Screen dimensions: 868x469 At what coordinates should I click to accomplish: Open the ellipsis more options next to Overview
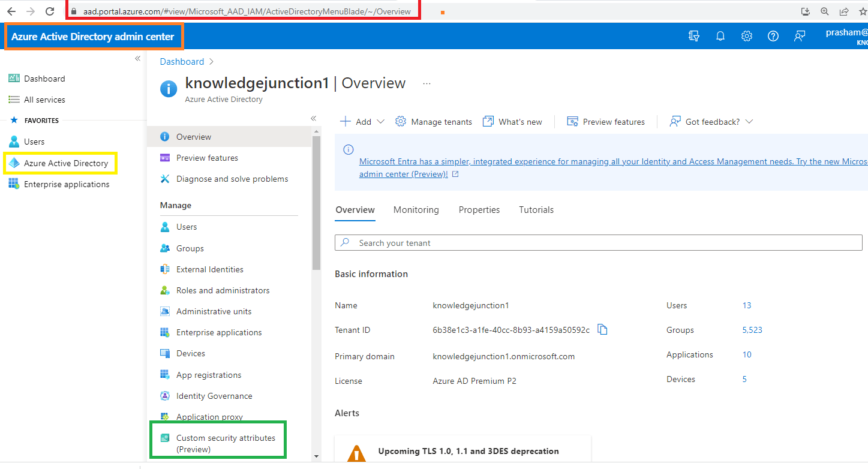click(x=427, y=83)
